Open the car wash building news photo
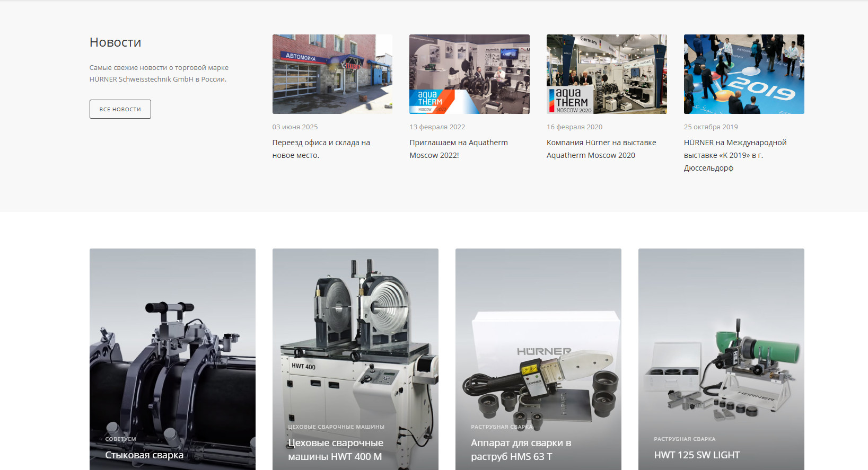The width and height of the screenshot is (868, 470). [332, 74]
